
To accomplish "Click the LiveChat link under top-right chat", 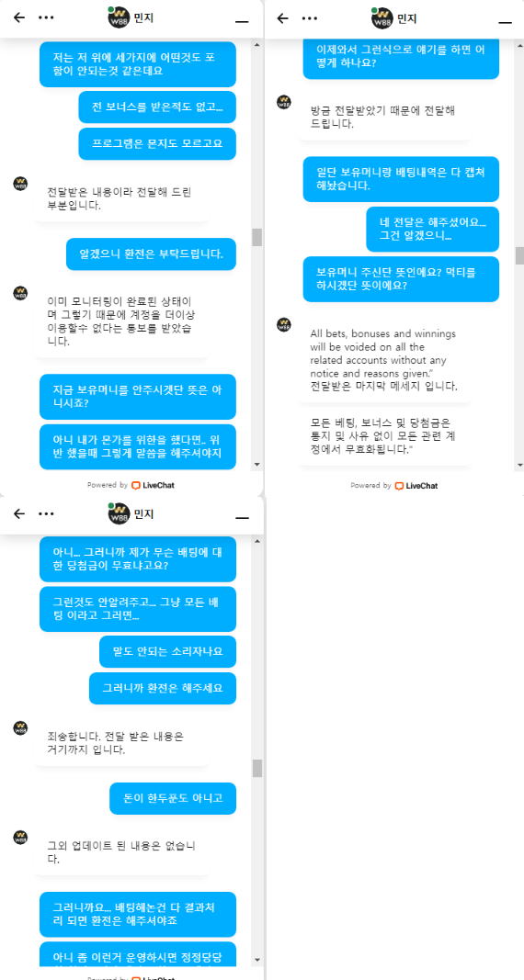I will tap(416, 486).
